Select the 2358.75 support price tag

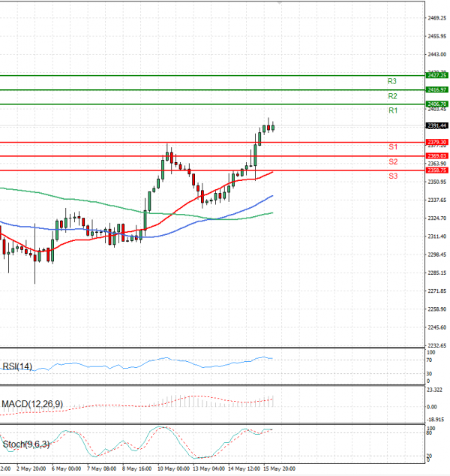[x=437, y=170]
